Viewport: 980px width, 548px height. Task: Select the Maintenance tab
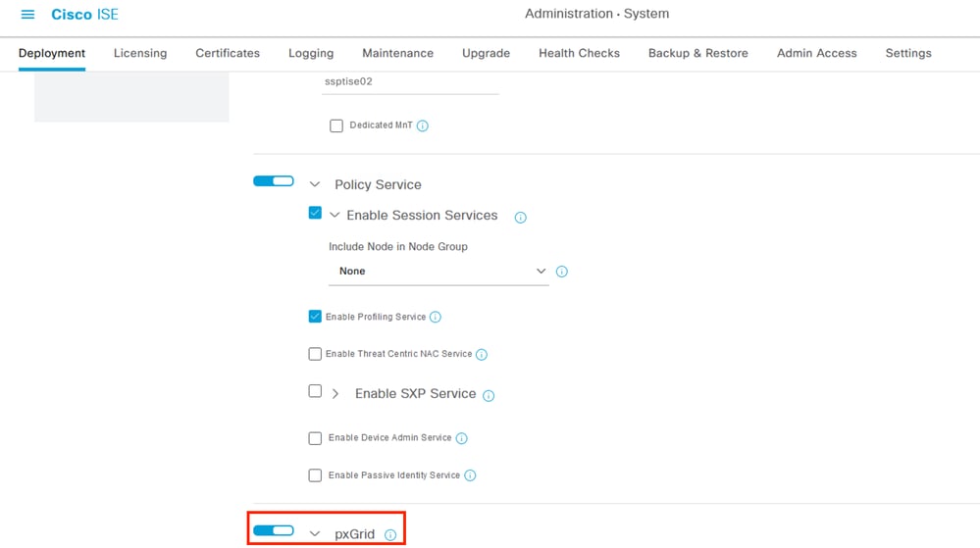tap(397, 53)
